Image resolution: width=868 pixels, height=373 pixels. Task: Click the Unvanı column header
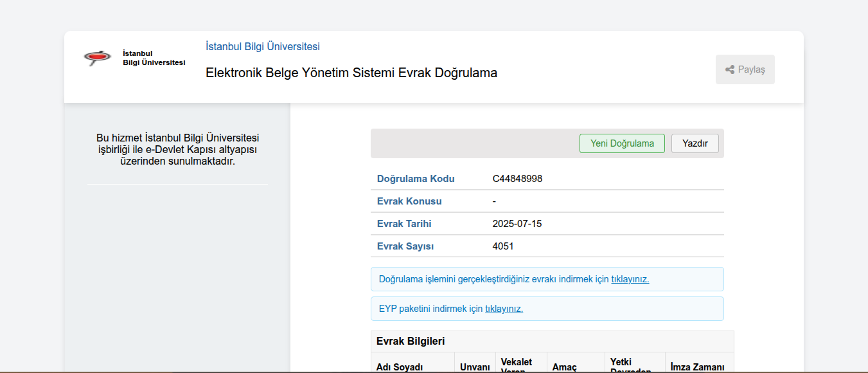pyautogui.click(x=475, y=367)
